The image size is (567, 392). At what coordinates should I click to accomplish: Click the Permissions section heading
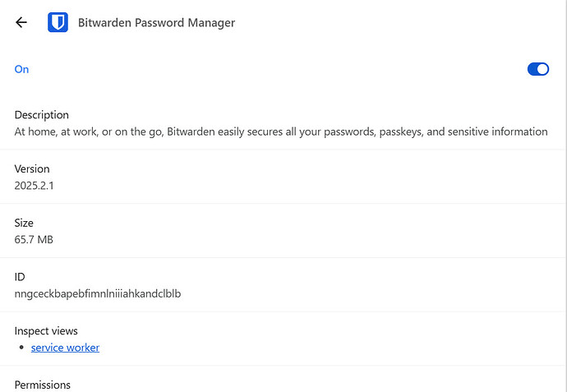tap(42, 385)
